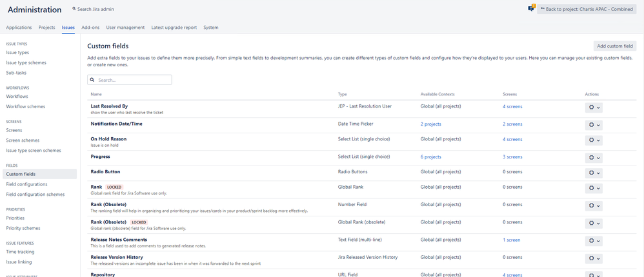Open Workflows in sidebar
This screenshot has height=277, width=644.
coord(17,96)
